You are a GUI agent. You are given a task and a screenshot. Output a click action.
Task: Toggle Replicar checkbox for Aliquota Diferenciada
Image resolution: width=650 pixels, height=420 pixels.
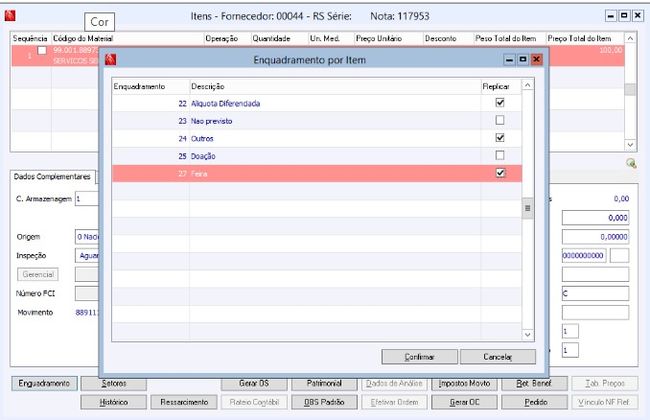point(500,103)
